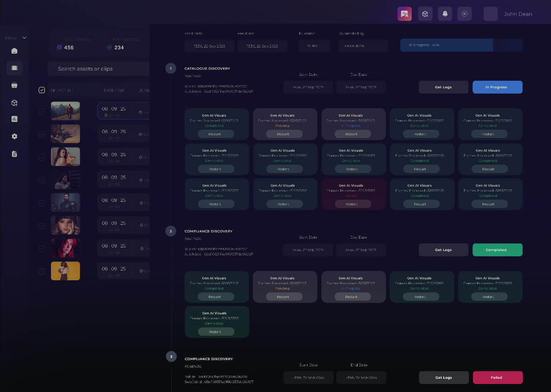This screenshot has height=392, width=551.
Task: Tick the checkbox beside the military vehicle thumbnail
Action: click(x=42, y=134)
